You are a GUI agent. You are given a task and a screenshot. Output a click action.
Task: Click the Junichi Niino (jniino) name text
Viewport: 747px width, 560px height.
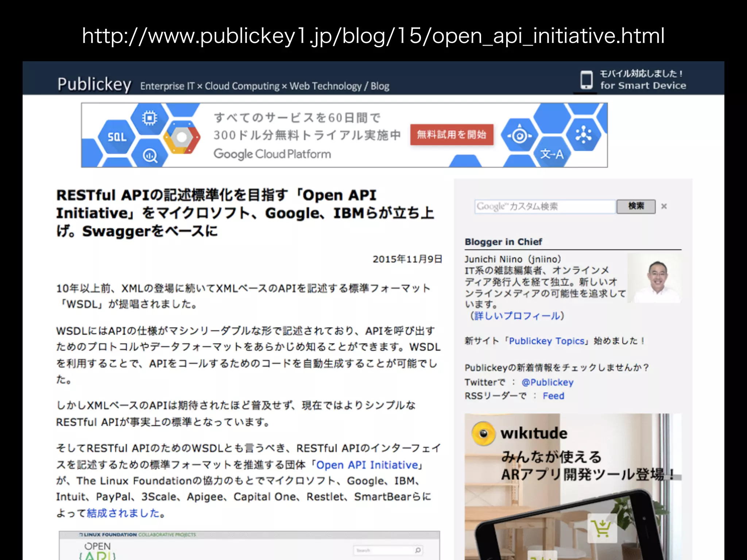coord(512,259)
